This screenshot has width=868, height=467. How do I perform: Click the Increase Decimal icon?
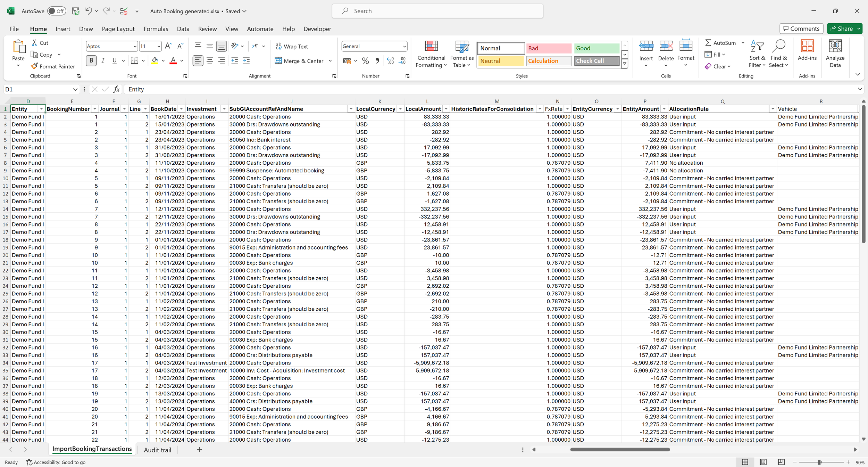pos(390,61)
